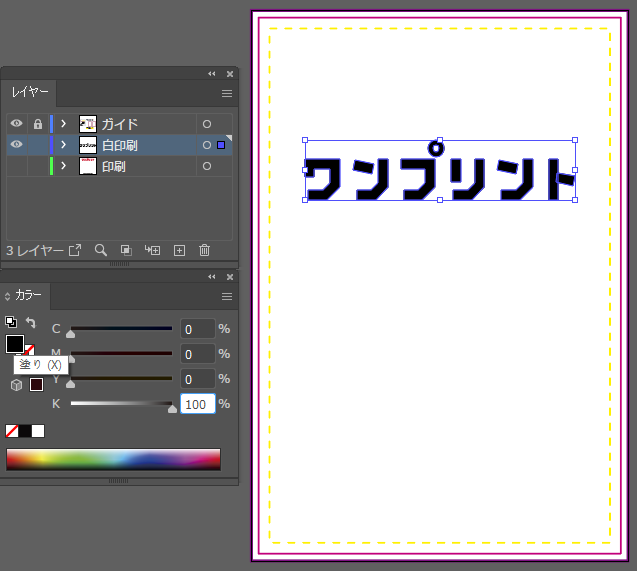Open the Layers panel hamburger menu
This screenshot has width=637, height=571.
[x=227, y=93]
